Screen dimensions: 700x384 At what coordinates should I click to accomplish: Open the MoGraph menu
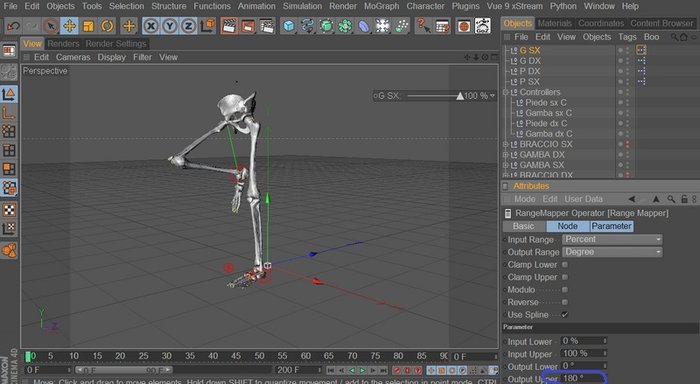click(381, 6)
